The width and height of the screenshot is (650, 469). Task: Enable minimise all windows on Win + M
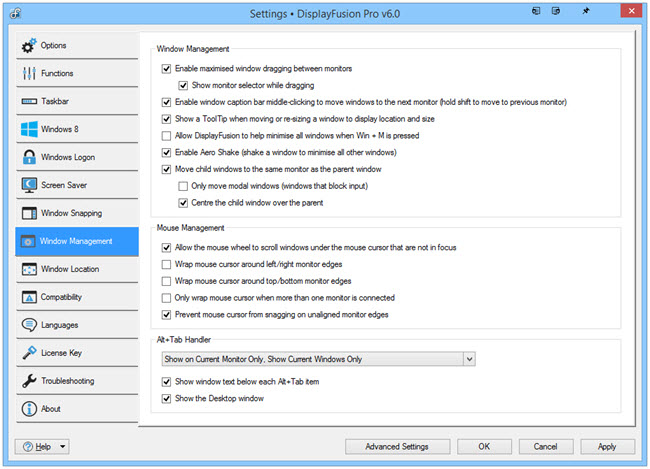click(166, 136)
